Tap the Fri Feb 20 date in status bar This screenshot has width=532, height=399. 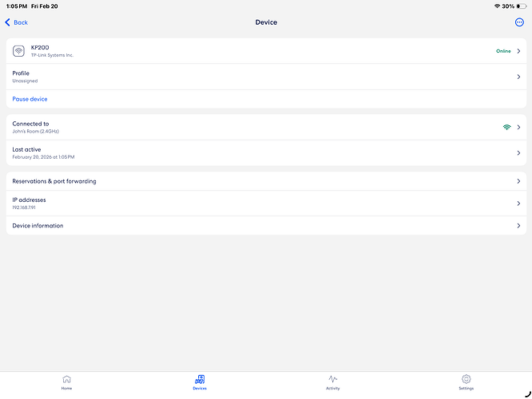tap(45, 6)
